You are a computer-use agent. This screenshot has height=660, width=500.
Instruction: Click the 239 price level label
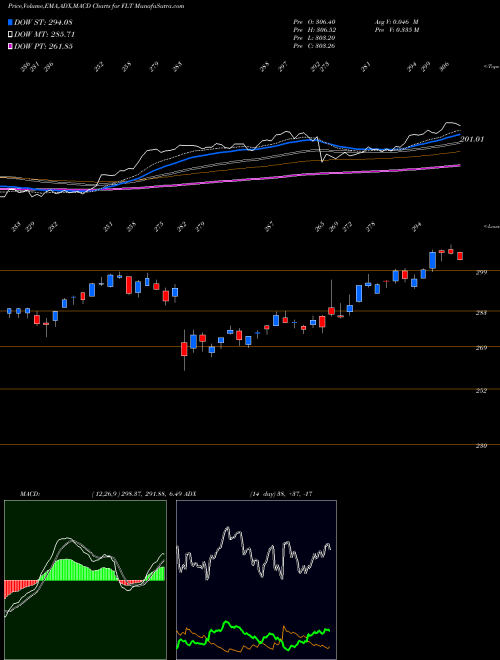point(481,446)
